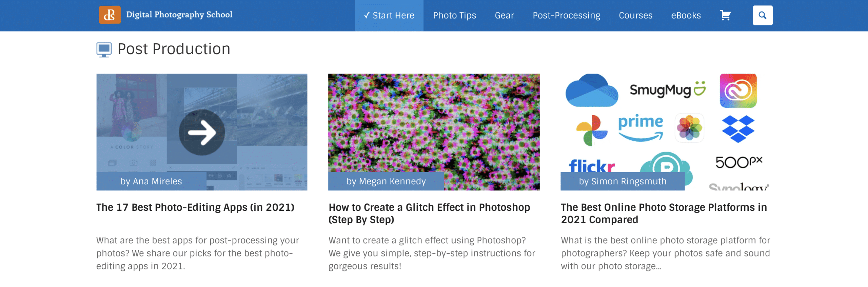Click the dPS orange logo icon
The width and height of the screenshot is (868, 287).
coord(110,15)
